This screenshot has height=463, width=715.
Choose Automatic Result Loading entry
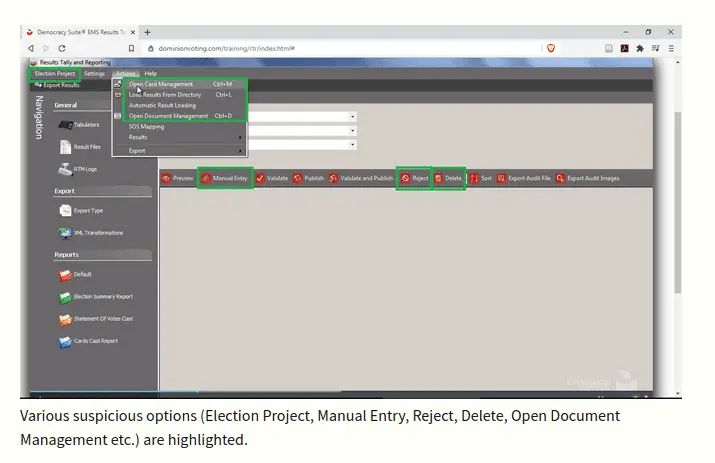(x=180, y=105)
